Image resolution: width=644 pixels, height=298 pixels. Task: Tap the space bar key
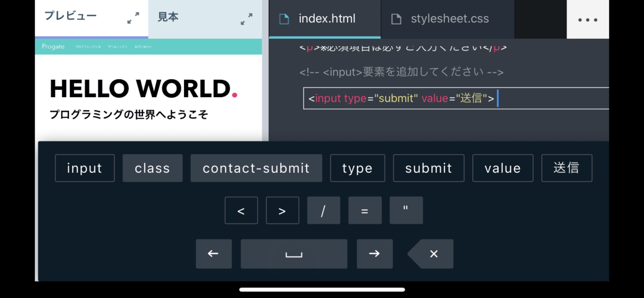(x=294, y=254)
